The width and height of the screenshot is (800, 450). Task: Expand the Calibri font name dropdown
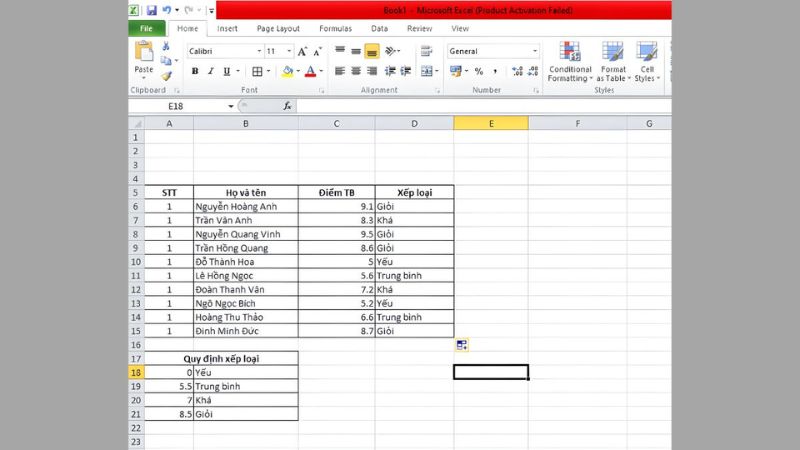pos(259,51)
